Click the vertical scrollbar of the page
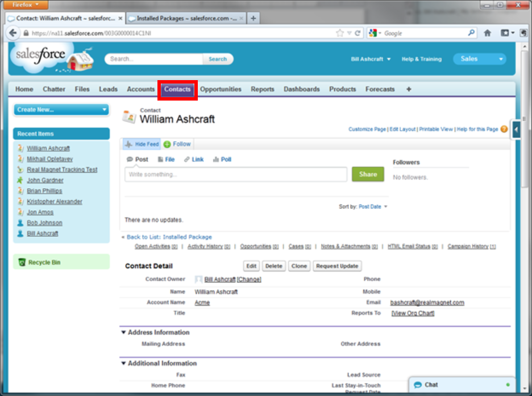532x396 pixels. point(524,119)
